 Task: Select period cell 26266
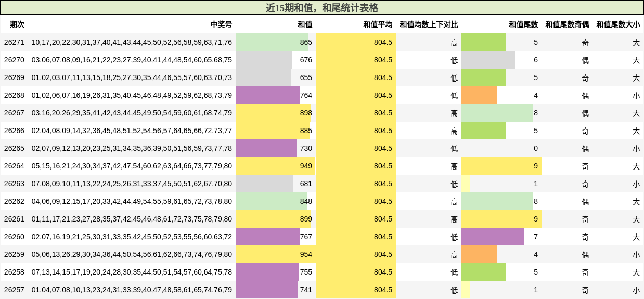pyautogui.click(x=14, y=131)
